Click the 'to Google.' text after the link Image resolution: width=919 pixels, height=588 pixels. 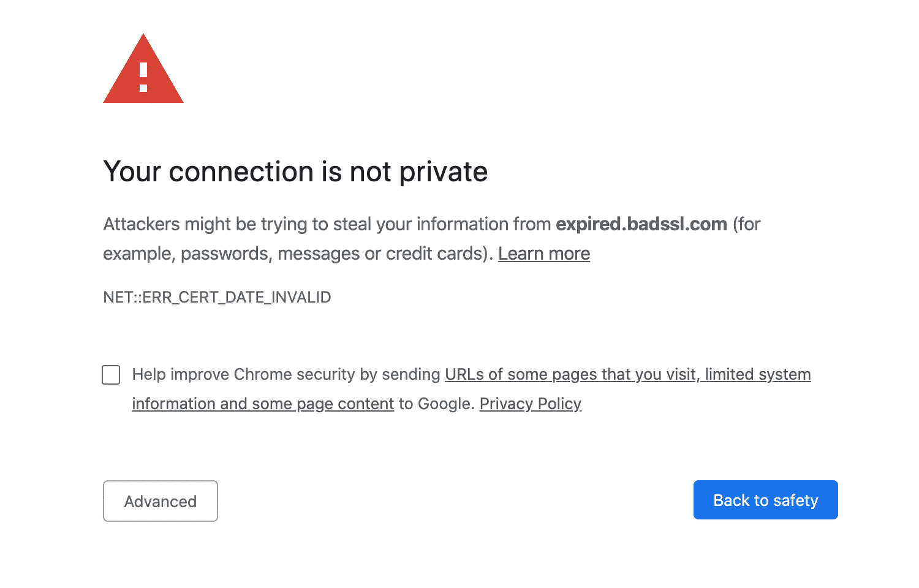(436, 404)
